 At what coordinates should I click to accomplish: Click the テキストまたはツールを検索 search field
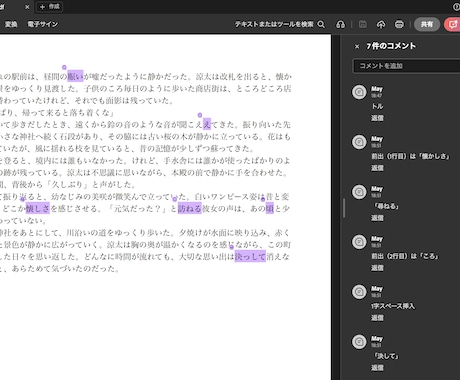click(274, 24)
